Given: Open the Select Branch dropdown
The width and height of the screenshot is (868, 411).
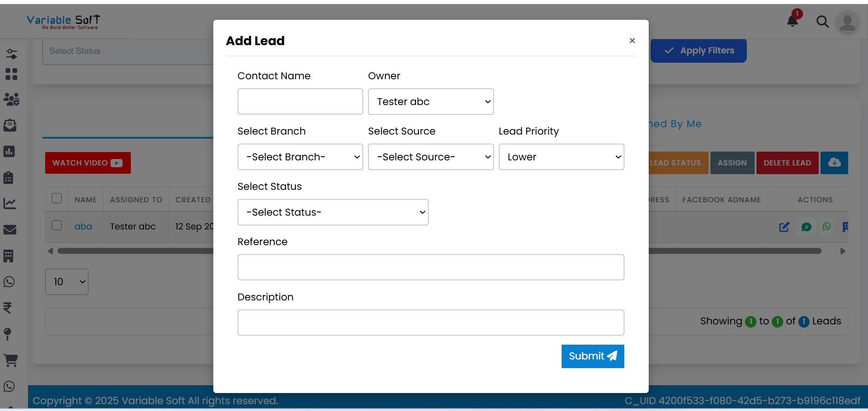Looking at the screenshot, I should tap(300, 157).
